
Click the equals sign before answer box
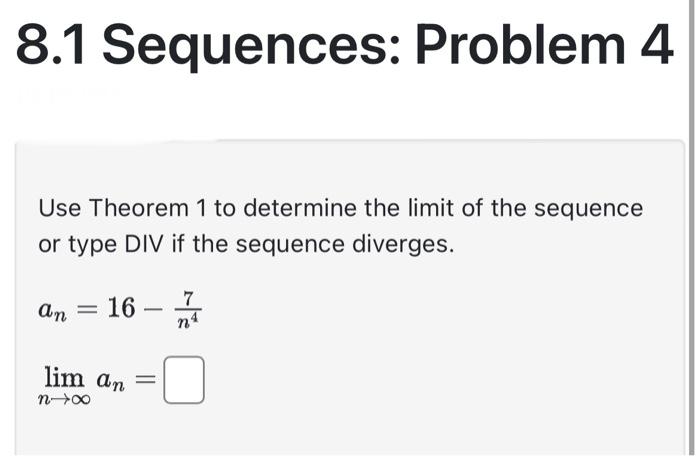[146, 380]
